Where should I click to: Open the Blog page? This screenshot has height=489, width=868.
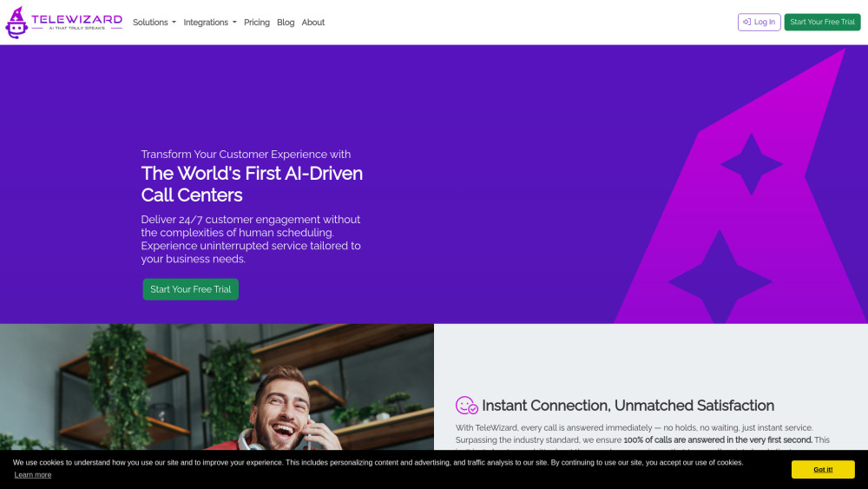click(286, 23)
